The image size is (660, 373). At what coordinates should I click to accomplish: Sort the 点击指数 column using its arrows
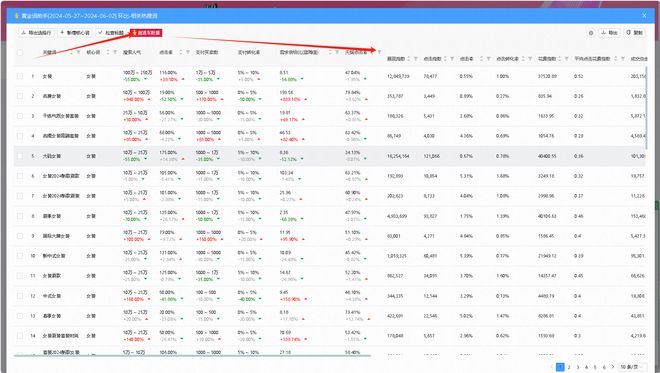click(445, 59)
